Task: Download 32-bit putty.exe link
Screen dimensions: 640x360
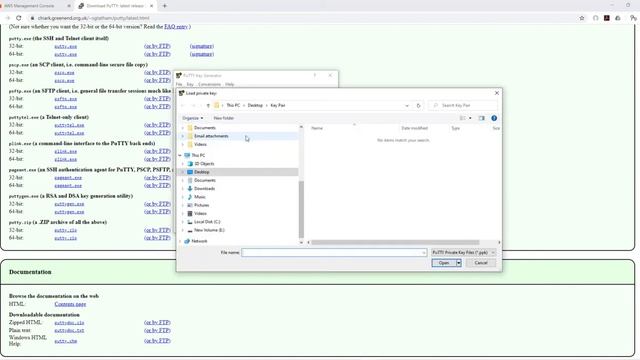Action: click(x=66, y=46)
